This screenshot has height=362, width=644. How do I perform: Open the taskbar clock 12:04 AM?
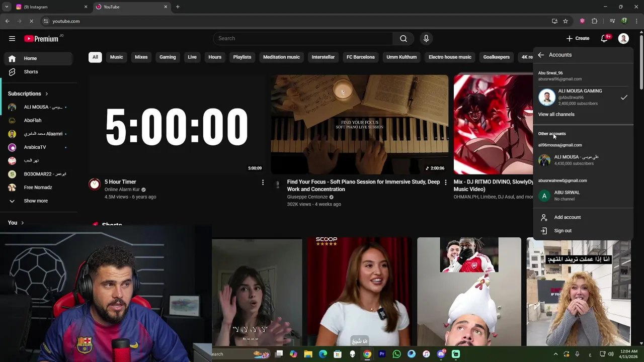pos(629,354)
